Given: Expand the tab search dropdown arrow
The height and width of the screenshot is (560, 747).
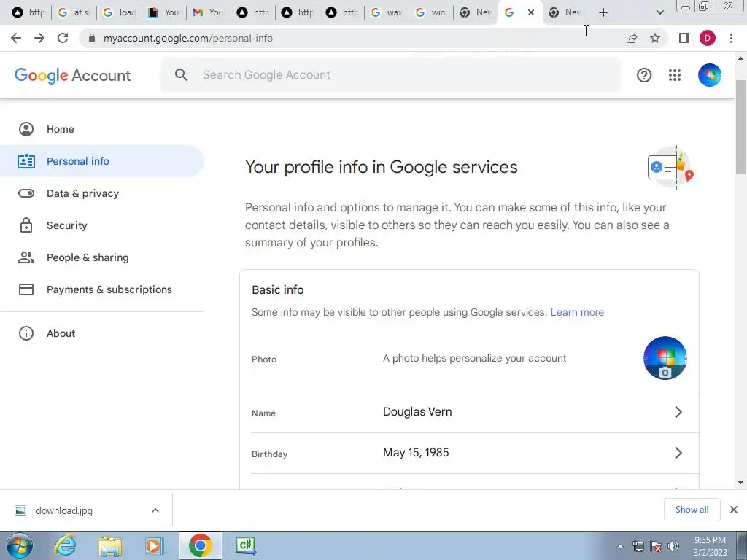Looking at the screenshot, I should pyautogui.click(x=659, y=12).
